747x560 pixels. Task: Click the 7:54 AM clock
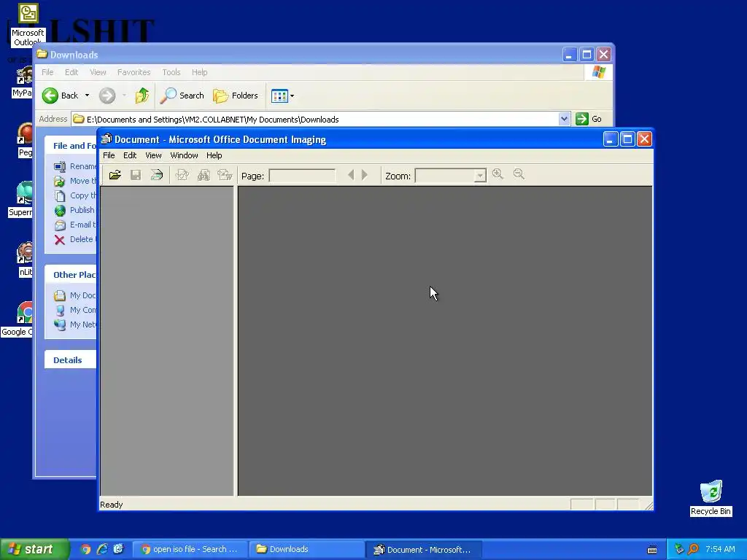[720, 550]
